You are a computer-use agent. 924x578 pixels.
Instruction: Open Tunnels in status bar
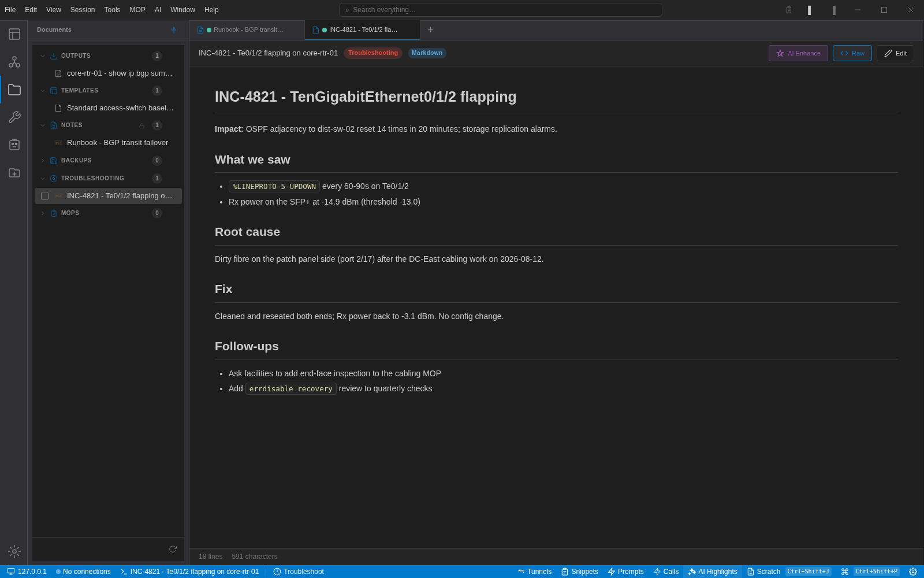tap(535, 572)
